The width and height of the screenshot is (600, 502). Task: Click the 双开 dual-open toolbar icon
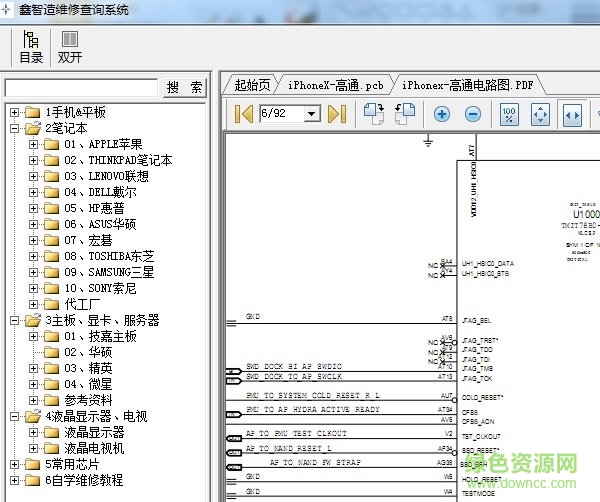pyautogui.click(x=69, y=47)
